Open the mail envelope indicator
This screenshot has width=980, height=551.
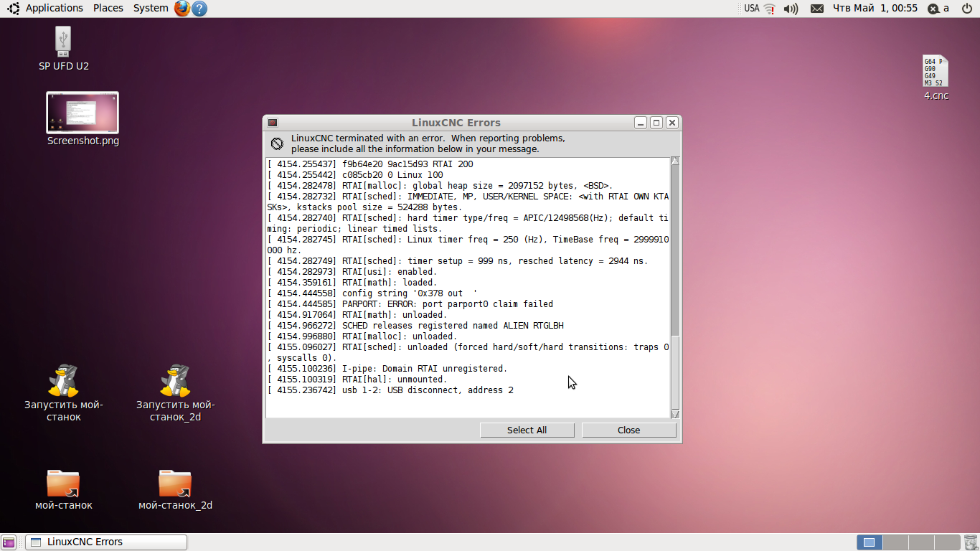(x=816, y=9)
